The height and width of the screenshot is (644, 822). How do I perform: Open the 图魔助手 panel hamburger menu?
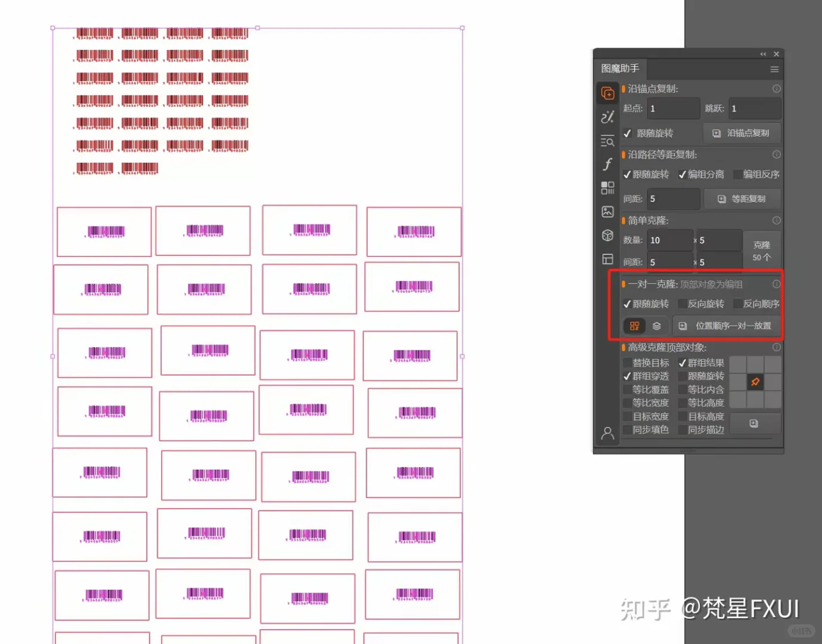(x=774, y=69)
